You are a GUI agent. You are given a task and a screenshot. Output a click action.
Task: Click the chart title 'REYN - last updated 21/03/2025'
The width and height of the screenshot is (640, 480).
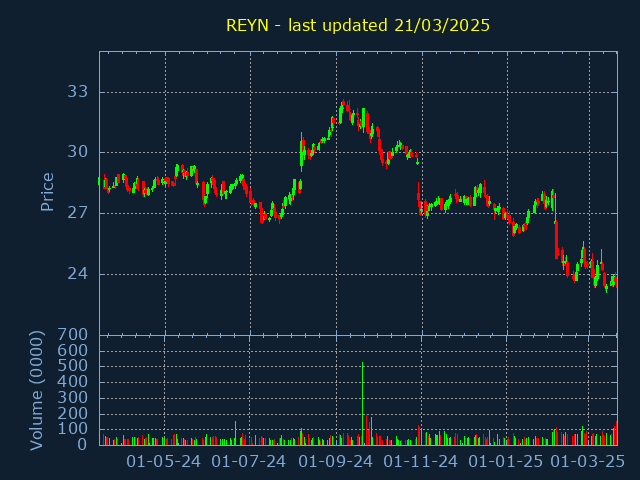[358, 25]
